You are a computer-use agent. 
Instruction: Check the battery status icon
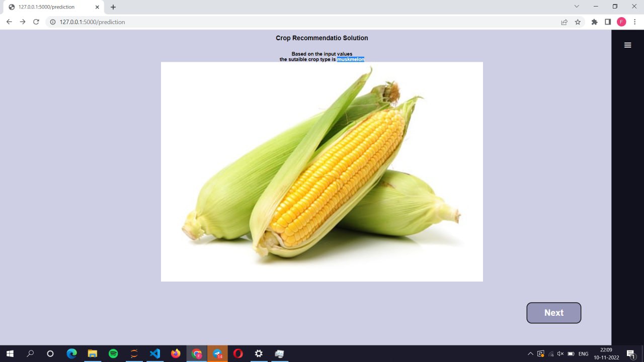pyautogui.click(x=571, y=354)
